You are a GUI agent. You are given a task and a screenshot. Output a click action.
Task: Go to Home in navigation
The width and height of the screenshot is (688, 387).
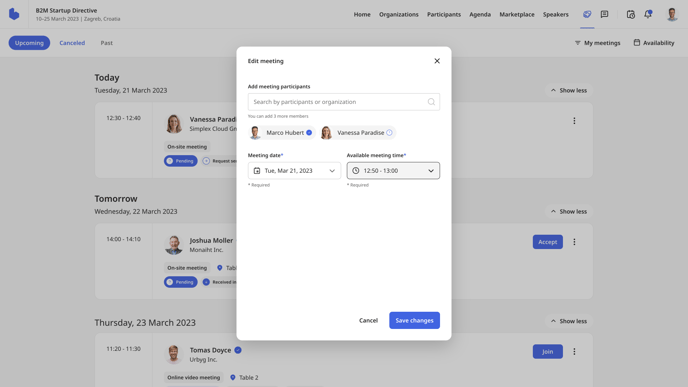[x=362, y=14]
